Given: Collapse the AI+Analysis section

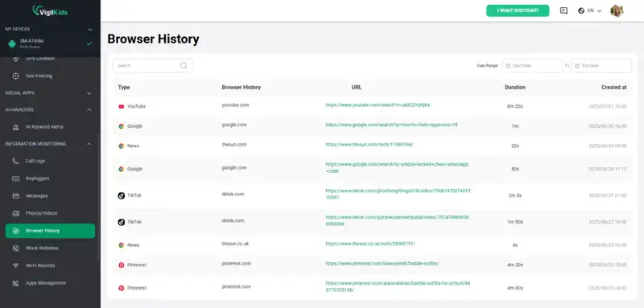Looking at the screenshot, I should pos(89,110).
